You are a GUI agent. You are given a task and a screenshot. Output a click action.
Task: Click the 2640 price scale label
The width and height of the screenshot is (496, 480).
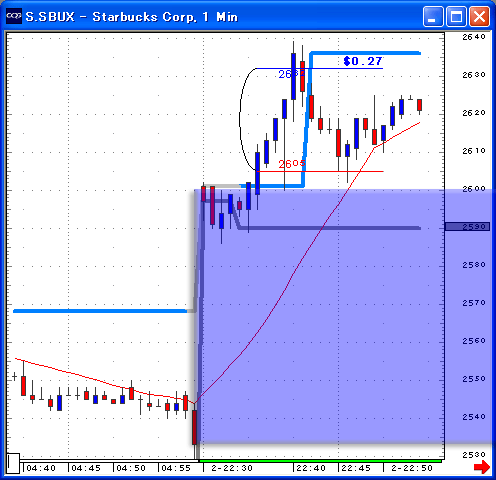[474, 37]
